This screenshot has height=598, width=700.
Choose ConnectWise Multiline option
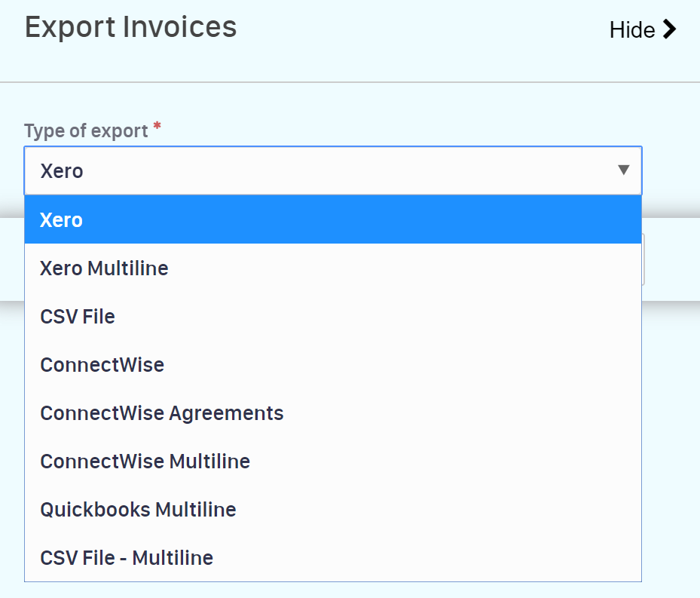pyautogui.click(x=145, y=462)
